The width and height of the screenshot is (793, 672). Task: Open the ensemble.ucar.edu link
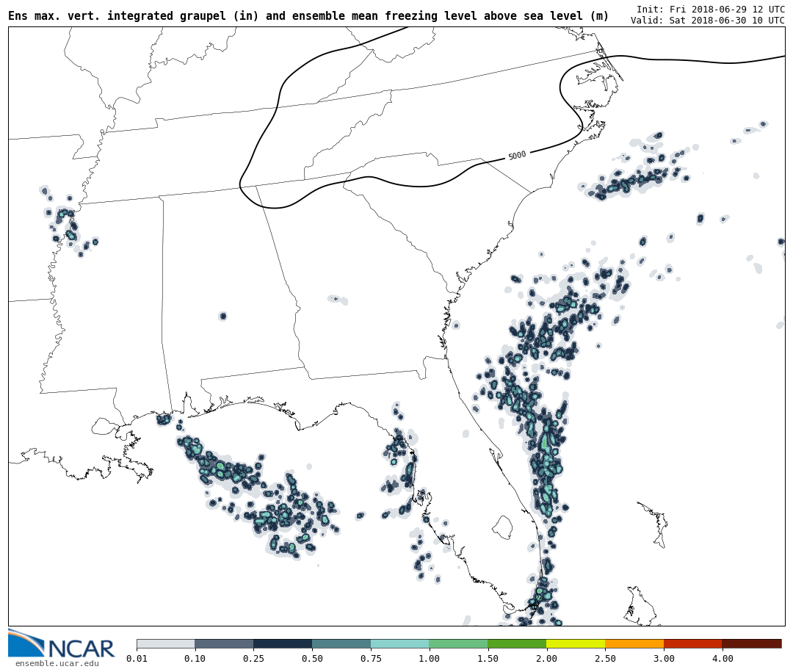pos(57,664)
